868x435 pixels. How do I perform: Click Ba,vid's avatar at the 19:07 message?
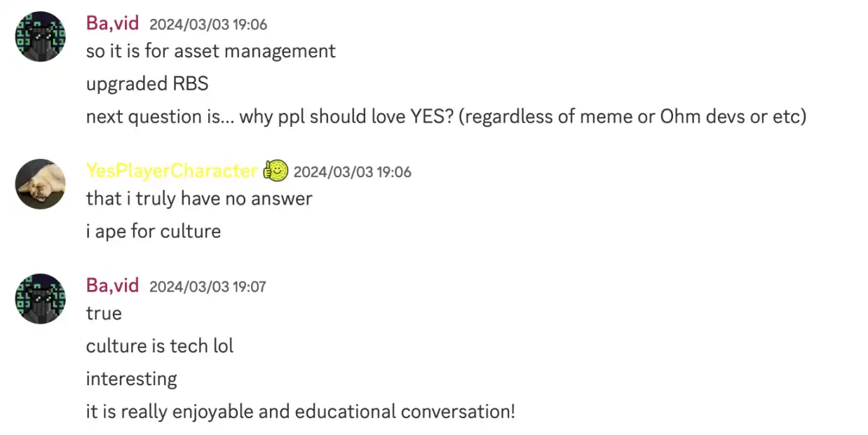pos(40,298)
